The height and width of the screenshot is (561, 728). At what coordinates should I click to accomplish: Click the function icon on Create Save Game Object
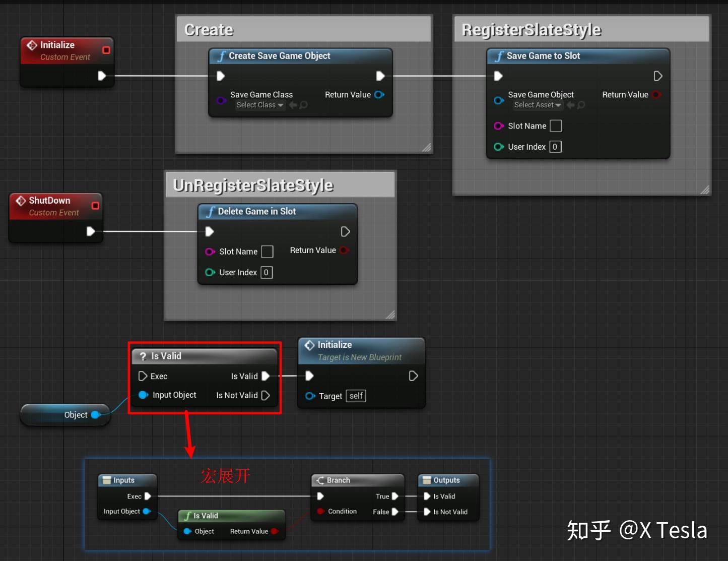click(x=222, y=56)
